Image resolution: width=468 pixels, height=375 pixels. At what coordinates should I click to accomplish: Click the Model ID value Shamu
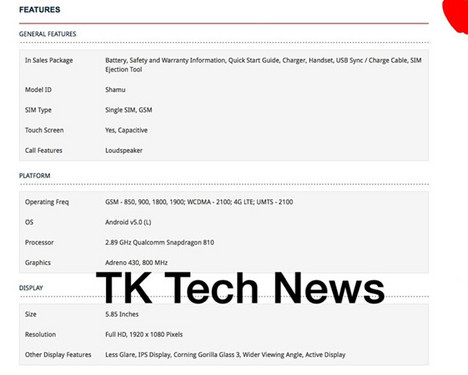115,90
